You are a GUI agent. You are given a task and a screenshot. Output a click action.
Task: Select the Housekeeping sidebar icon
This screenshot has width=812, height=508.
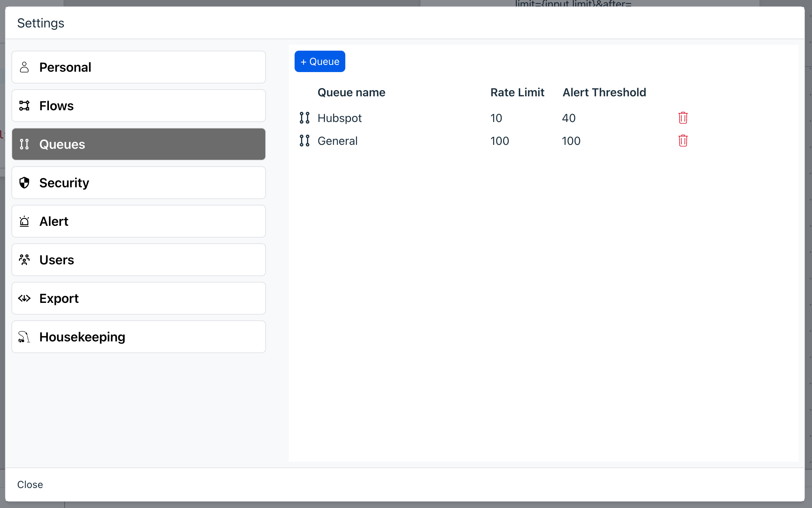tap(24, 337)
